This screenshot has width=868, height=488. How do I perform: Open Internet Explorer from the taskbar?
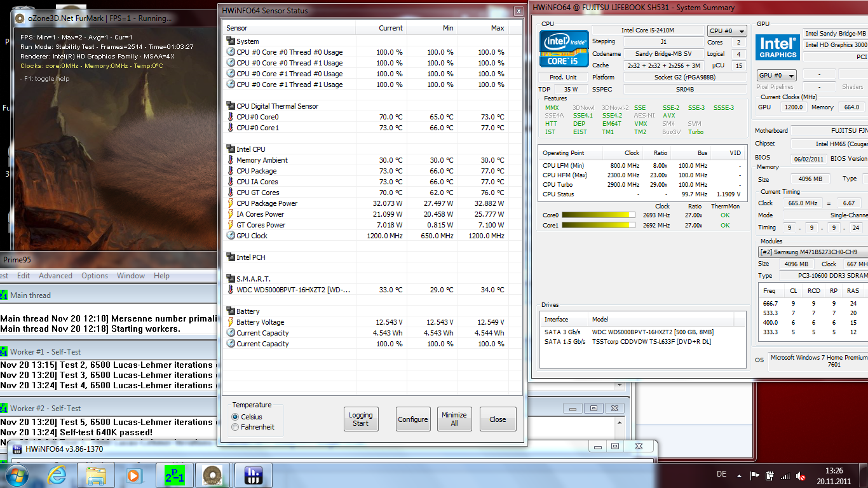coord(57,475)
